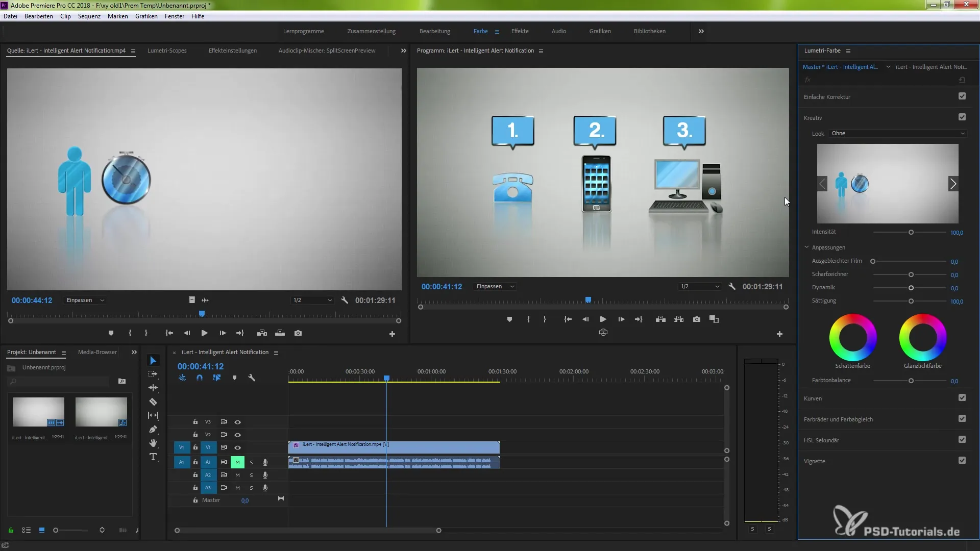The width and height of the screenshot is (980, 551).
Task: Open timeline display settings wrench
Action: point(252,378)
